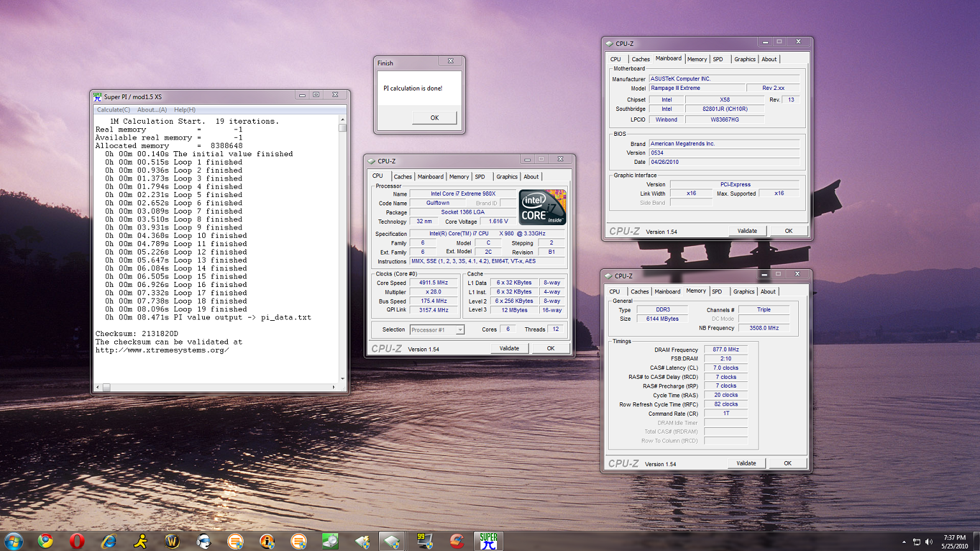The height and width of the screenshot is (551, 980).
Task: Switch to Super PI taskbar icon
Action: 489,541
